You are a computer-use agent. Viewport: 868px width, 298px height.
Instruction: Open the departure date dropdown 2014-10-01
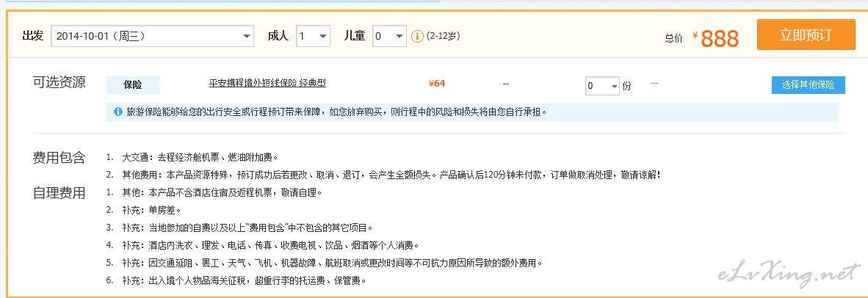click(152, 37)
